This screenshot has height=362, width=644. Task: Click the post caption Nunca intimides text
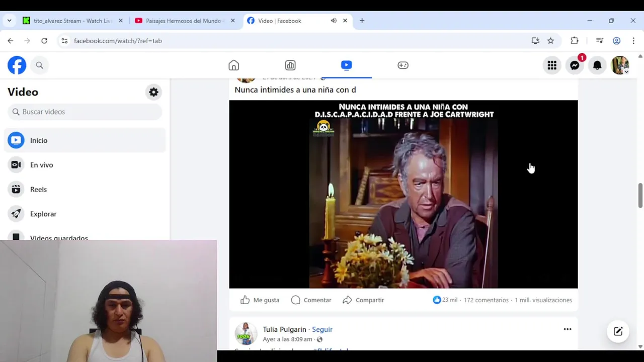[x=295, y=89]
